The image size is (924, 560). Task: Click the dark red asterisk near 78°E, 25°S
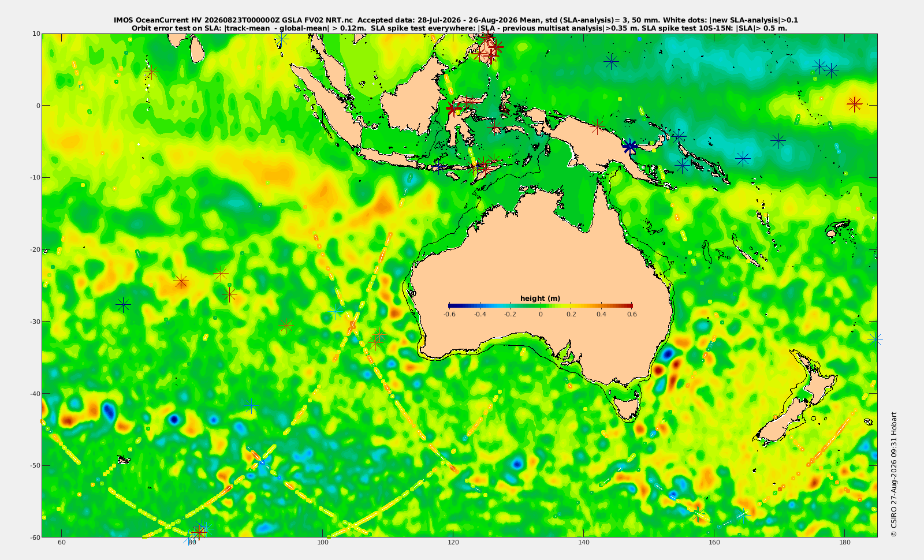pos(181,282)
